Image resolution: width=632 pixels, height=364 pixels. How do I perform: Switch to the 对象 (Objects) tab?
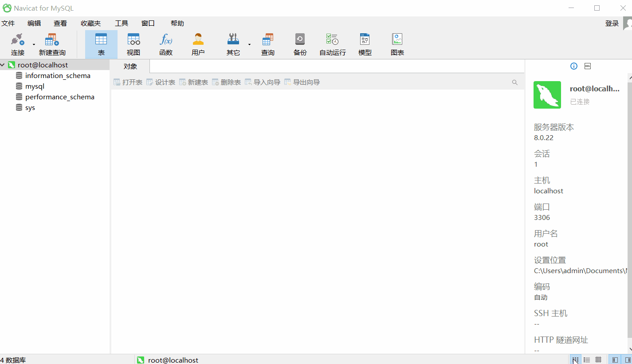pos(130,67)
